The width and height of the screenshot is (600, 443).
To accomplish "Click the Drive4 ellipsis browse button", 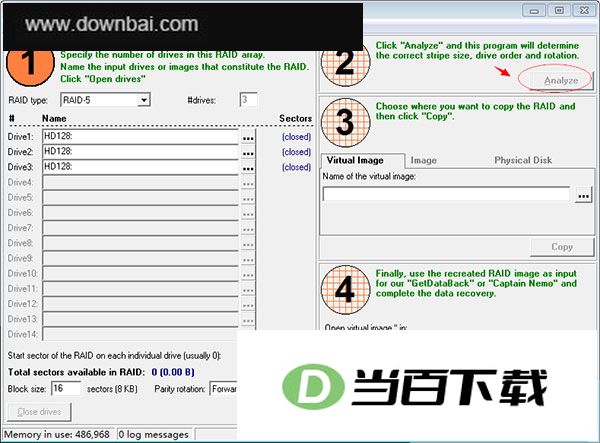I will tap(248, 183).
